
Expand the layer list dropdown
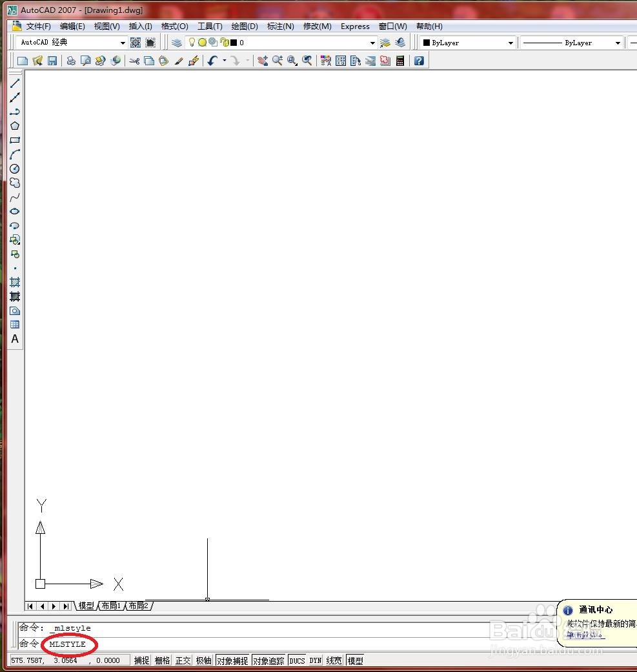372,43
